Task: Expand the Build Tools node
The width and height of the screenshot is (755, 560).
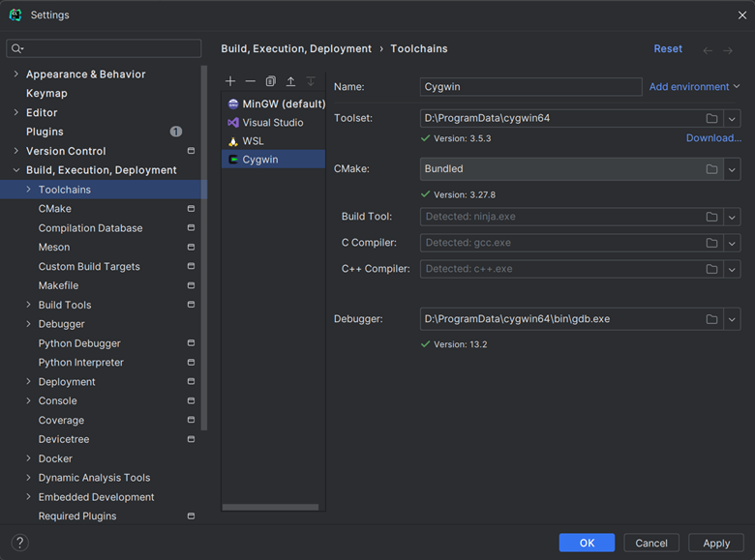Action: point(28,305)
